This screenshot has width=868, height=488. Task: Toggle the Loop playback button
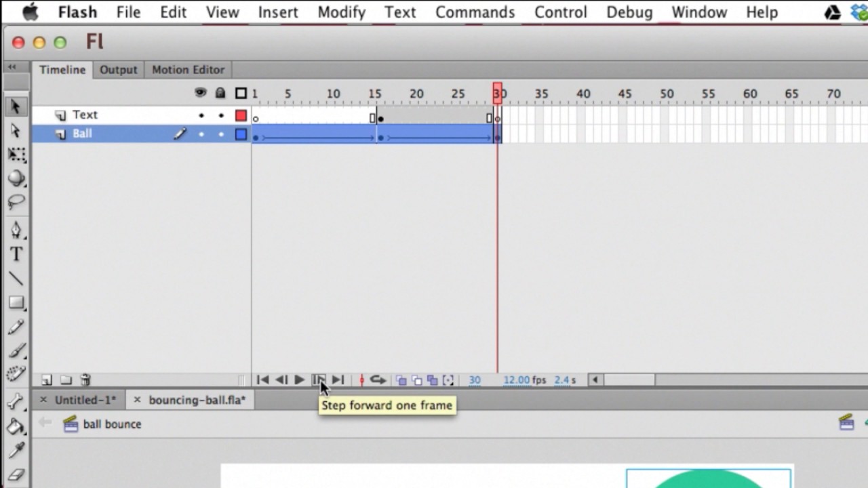pos(378,380)
